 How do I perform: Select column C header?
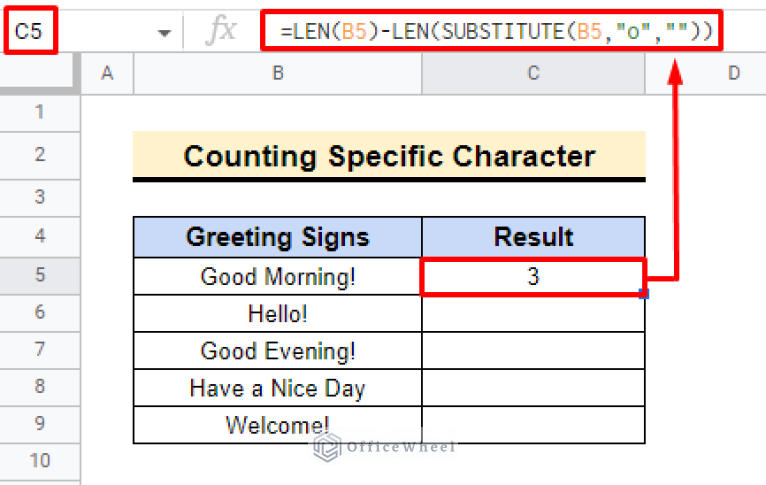click(533, 73)
